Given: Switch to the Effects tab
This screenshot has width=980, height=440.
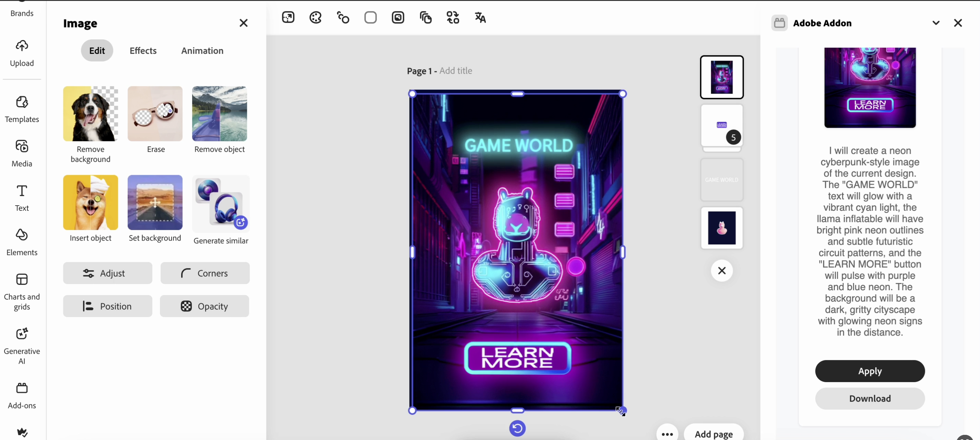Looking at the screenshot, I should pyautogui.click(x=143, y=51).
